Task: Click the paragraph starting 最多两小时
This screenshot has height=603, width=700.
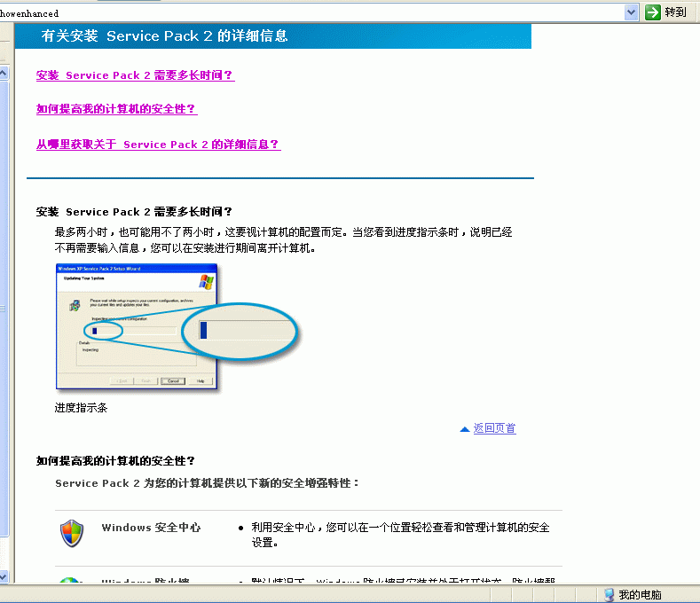Action: tap(284, 239)
